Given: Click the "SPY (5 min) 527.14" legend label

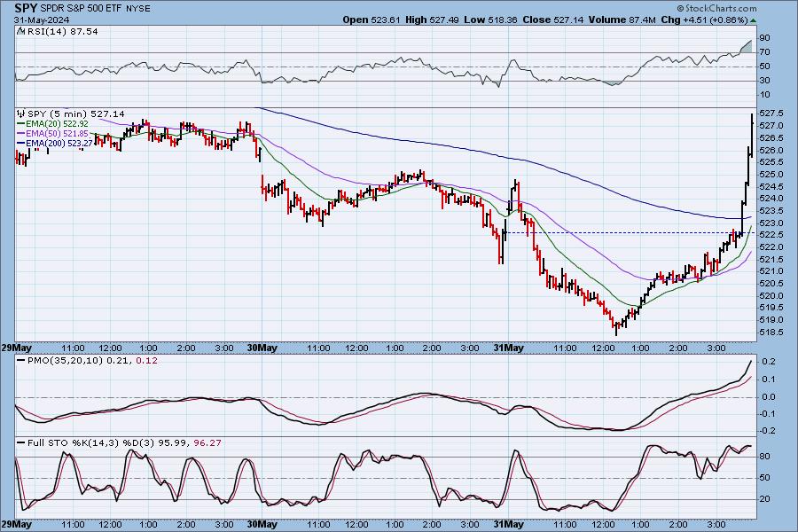Looking at the screenshot, I should [76, 113].
